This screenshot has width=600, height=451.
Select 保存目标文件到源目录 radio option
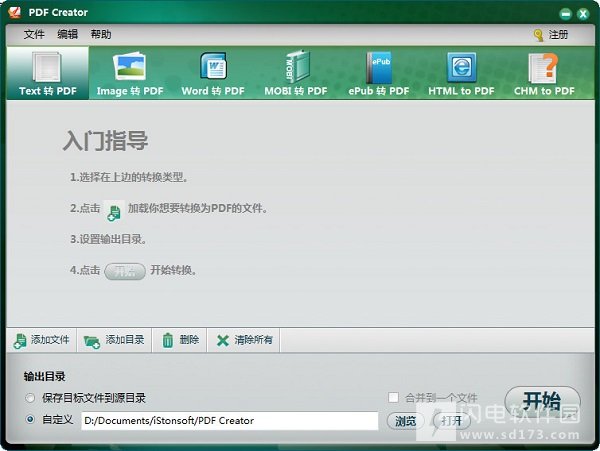tap(30, 398)
